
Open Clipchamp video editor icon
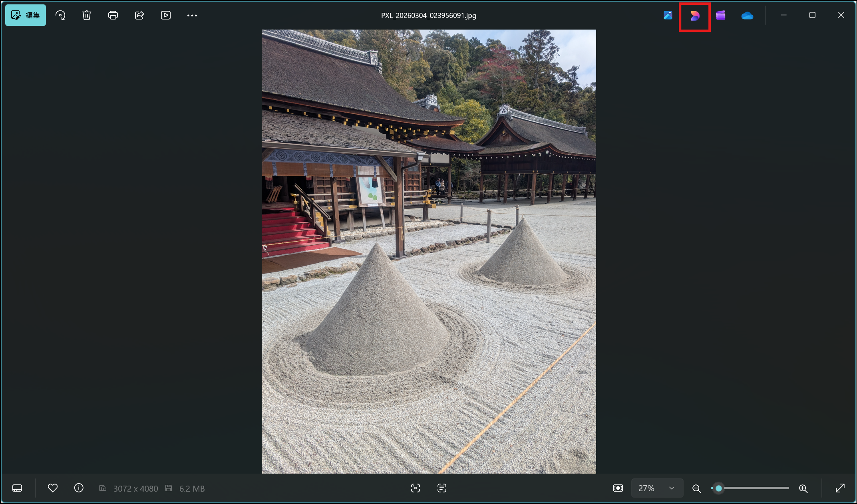(721, 15)
